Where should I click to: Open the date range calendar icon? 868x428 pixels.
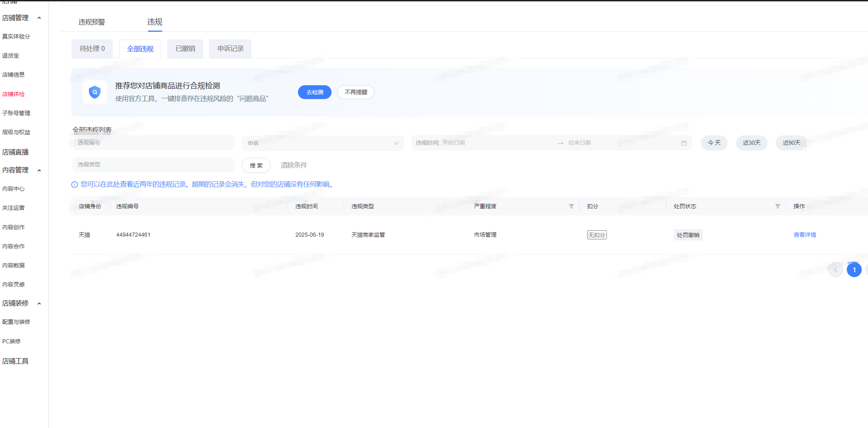684,143
